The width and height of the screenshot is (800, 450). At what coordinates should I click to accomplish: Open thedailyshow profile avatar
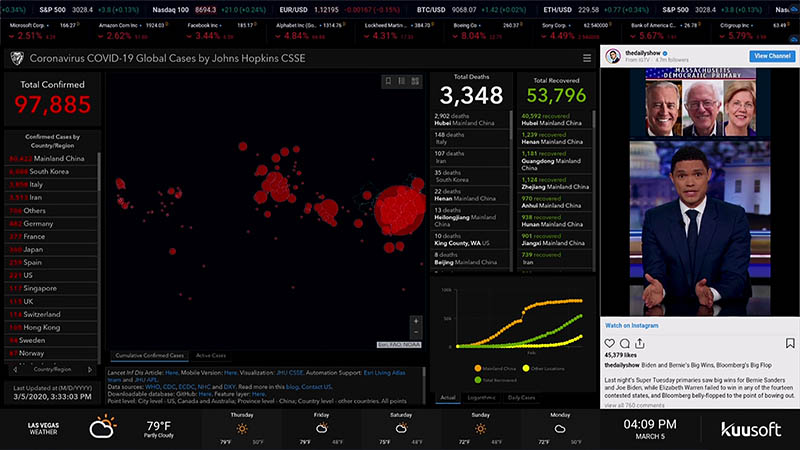pyautogui.click(x=613, y=56)
